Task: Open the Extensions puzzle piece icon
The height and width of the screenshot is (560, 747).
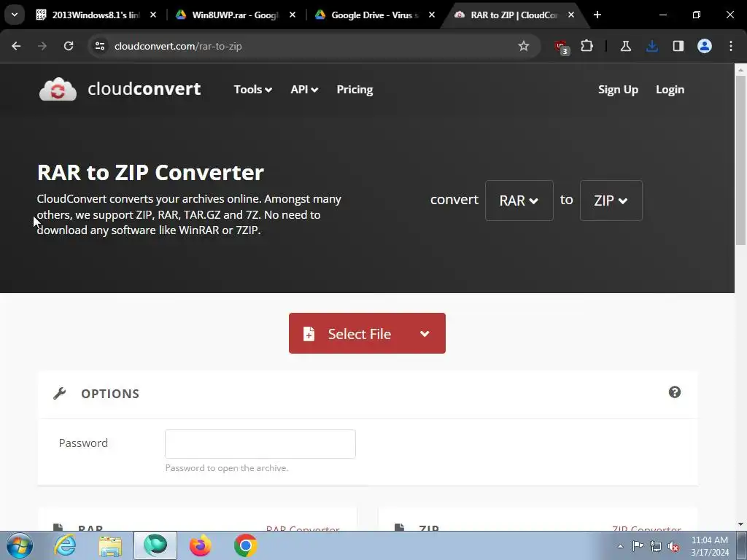Action: click(587, 46)
